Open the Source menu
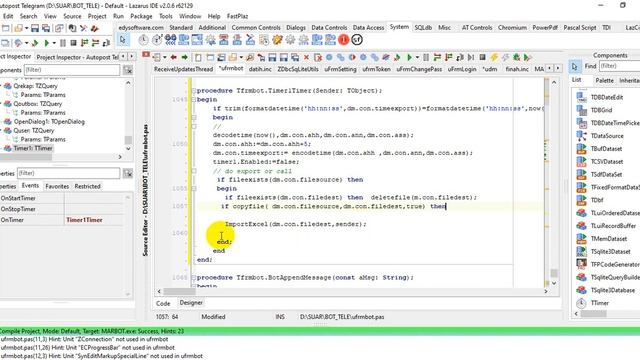Viewport: 640px width, 360px height. pos(72,16)
